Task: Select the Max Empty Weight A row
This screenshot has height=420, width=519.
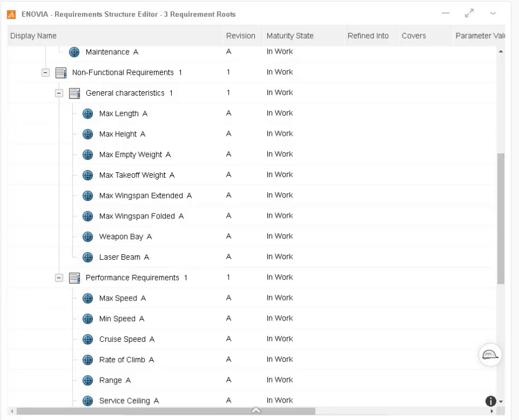Action: coord(252,154)
